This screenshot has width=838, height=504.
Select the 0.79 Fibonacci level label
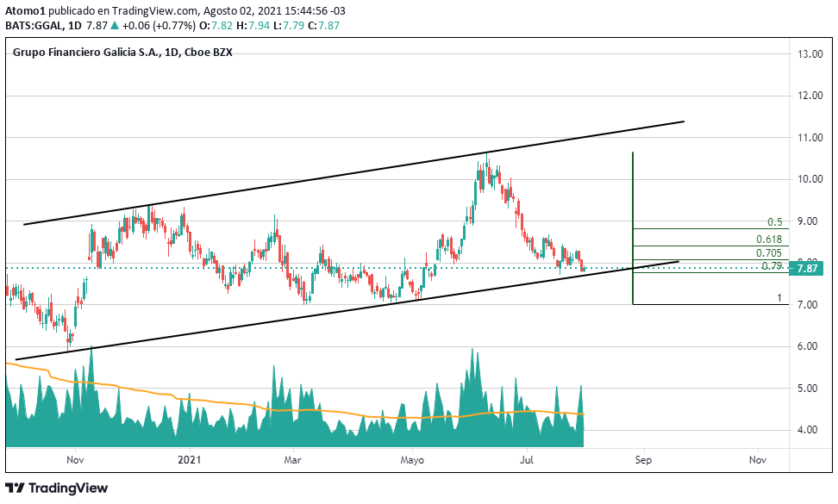[x=772, y=265]
